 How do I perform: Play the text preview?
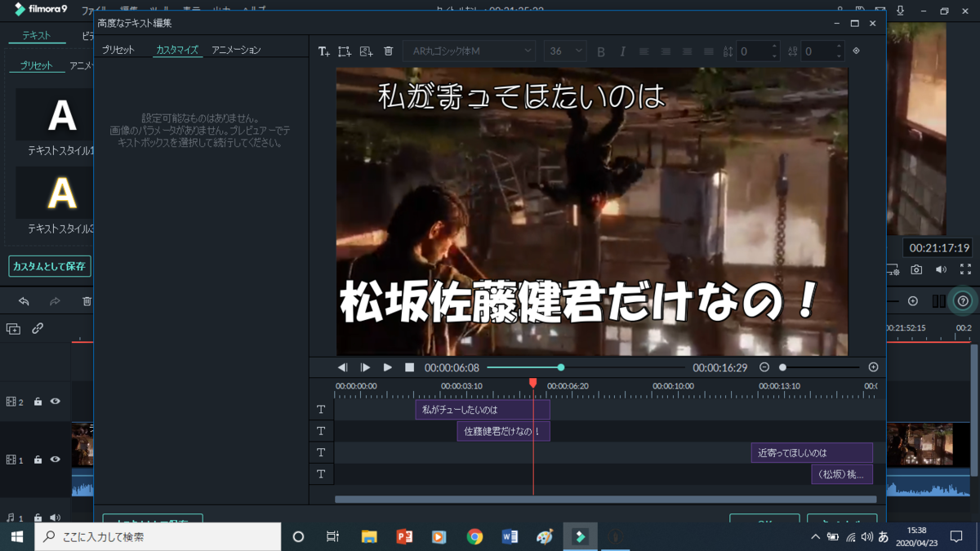[388, 368]
